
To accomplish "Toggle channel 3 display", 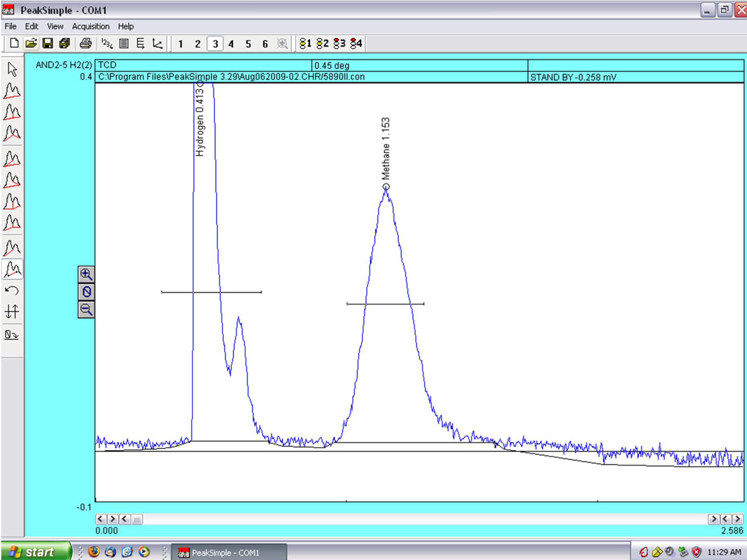I will 215,44.
